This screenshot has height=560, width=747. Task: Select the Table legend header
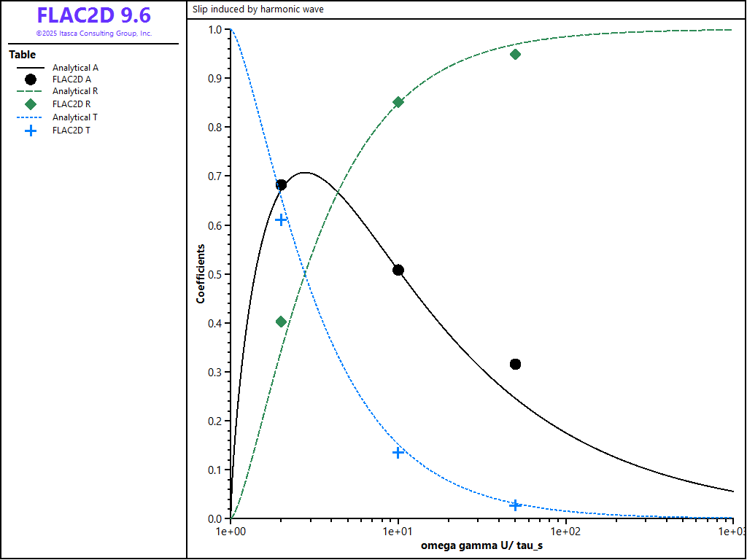click(23, 55)
